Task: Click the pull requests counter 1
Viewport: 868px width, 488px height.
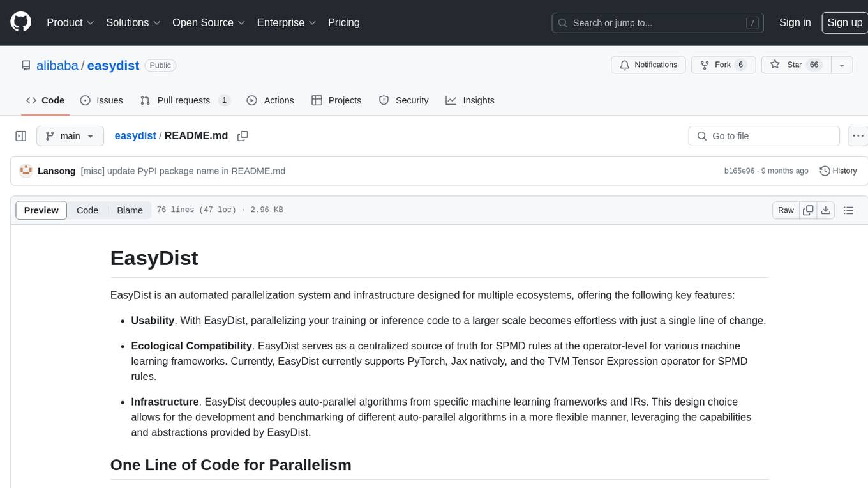Action: click(224, 100)
